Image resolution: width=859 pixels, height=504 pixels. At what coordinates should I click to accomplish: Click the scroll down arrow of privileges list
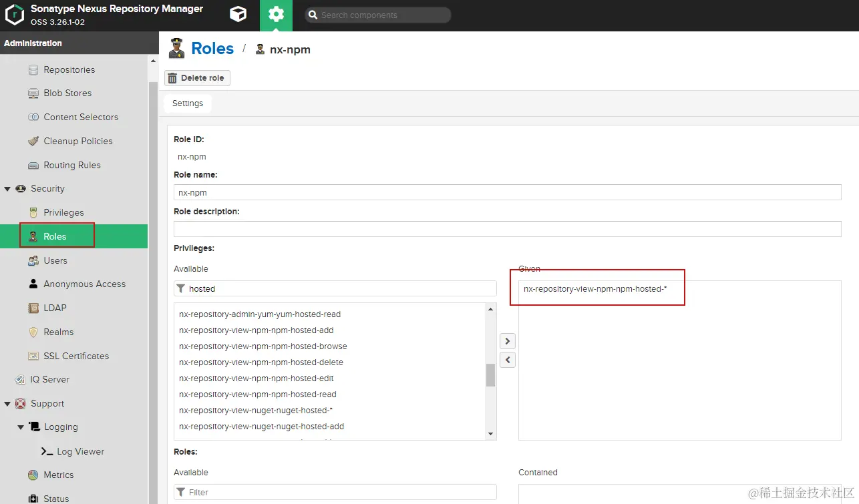click(491, 434)
